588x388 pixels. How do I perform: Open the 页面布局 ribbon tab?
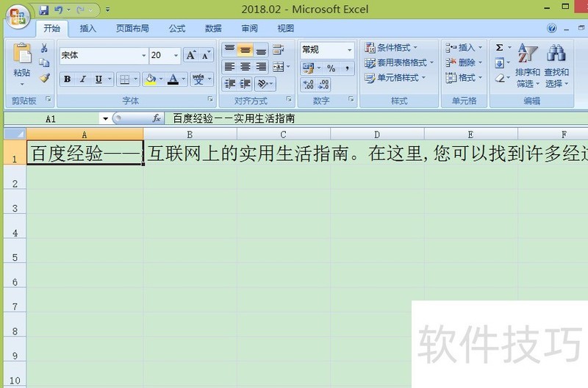pos(132,29)
